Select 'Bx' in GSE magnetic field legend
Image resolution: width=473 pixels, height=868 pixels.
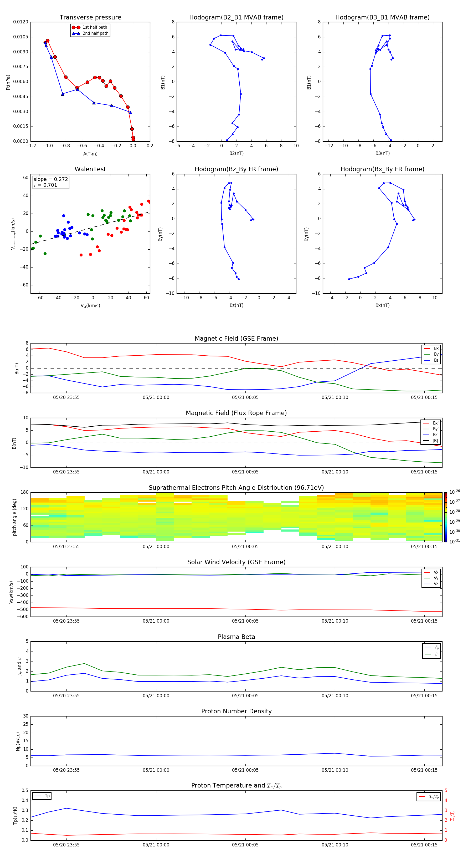[431, 349]
